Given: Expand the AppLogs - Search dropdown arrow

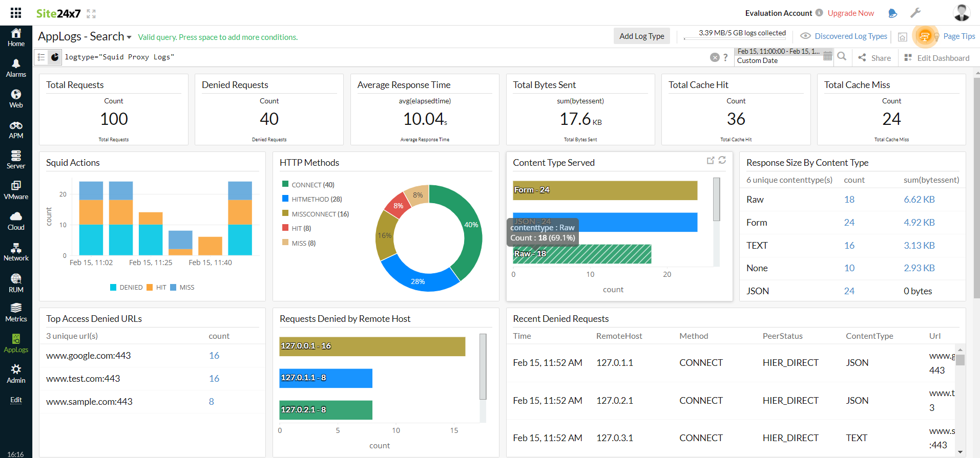Looking at the screenshot, I should (129, 37).
